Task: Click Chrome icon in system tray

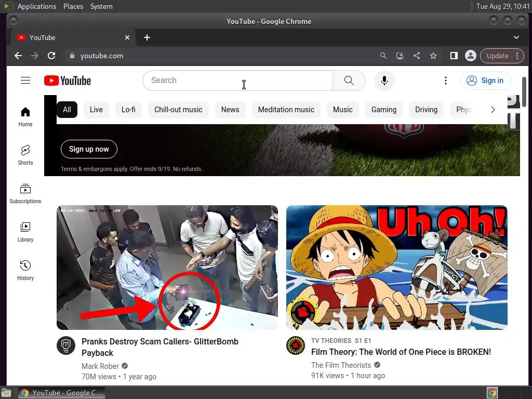Action: pos(492,393)
